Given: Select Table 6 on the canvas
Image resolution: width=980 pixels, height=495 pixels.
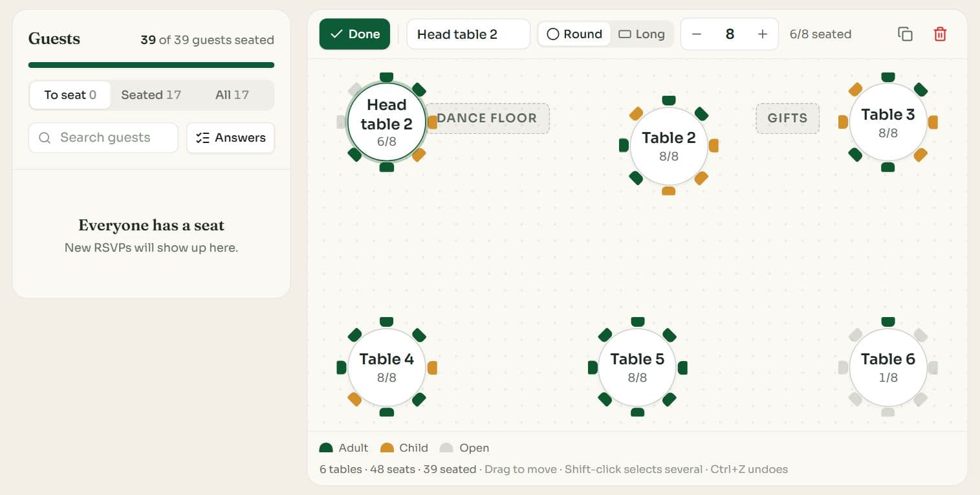Looking at the screenshot, I should (888, 367).
